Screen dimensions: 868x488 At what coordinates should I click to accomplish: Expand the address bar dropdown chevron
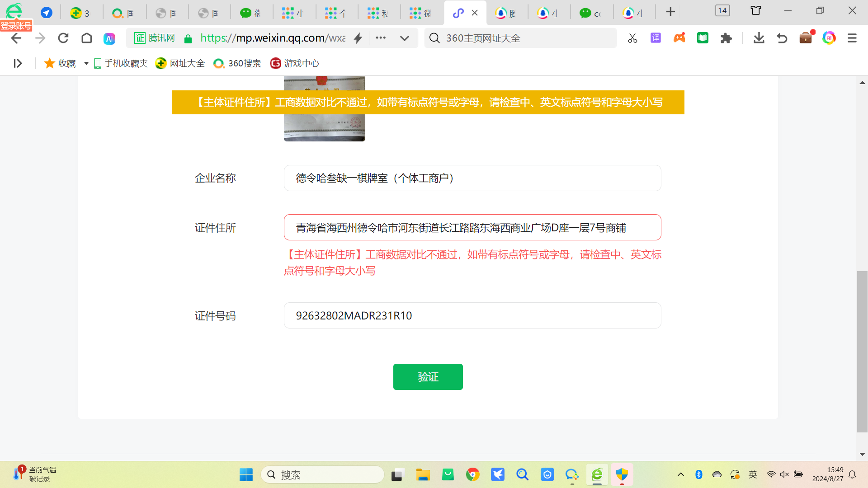[x=405, y=38]
